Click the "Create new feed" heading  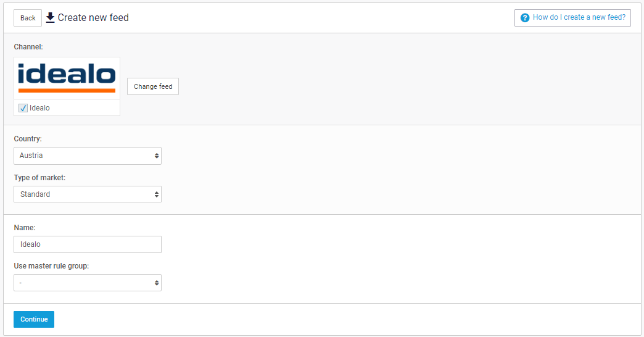pyautogui.click(x=93, y=17)
